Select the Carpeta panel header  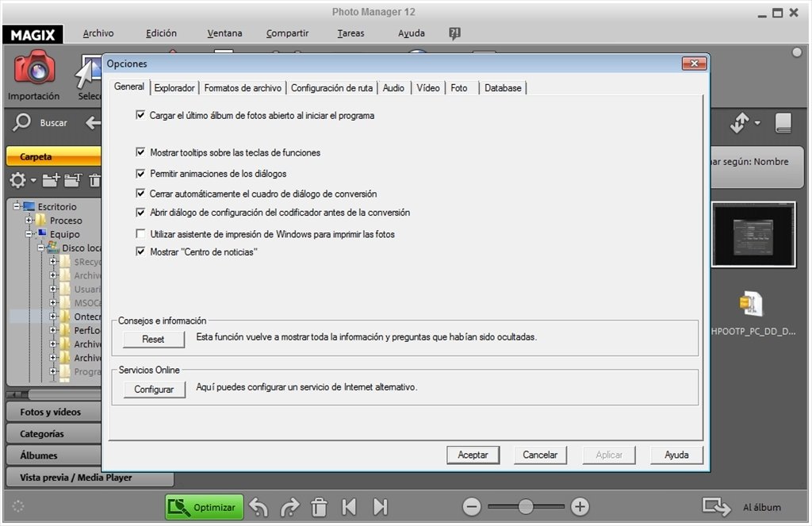tap(54, 156)
